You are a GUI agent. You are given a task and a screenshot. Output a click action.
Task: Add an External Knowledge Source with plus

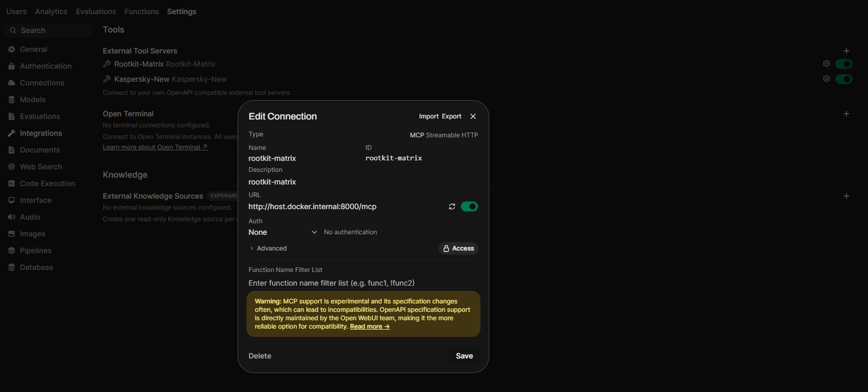[846, 196]
